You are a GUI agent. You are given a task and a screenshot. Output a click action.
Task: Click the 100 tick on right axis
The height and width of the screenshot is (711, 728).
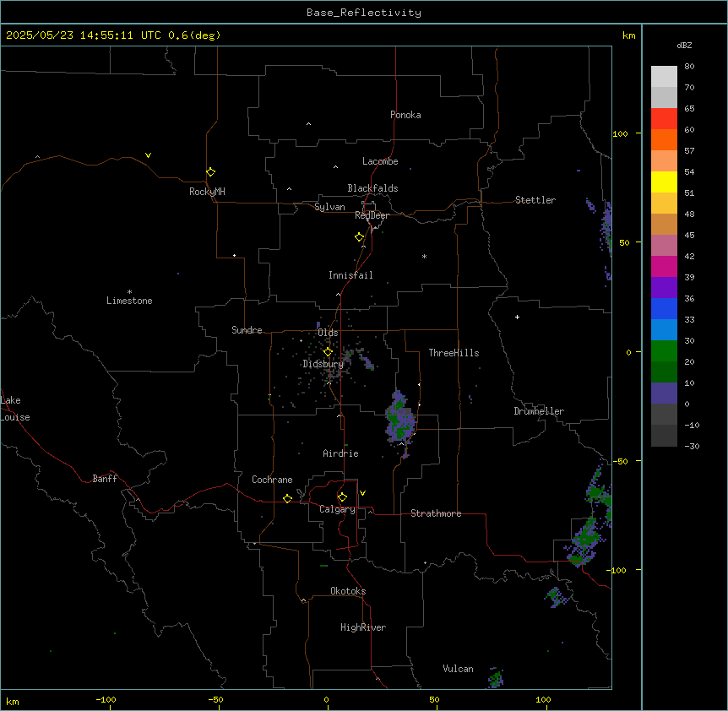620,133
